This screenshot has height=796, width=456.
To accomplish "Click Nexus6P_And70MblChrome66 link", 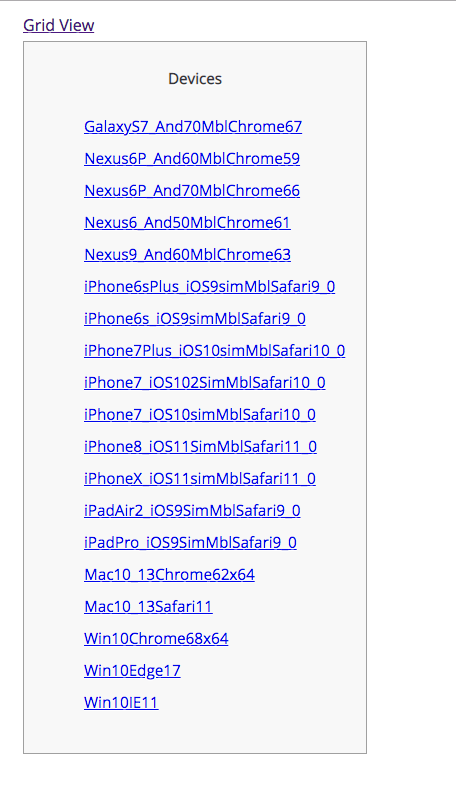I will pos(192,190).
